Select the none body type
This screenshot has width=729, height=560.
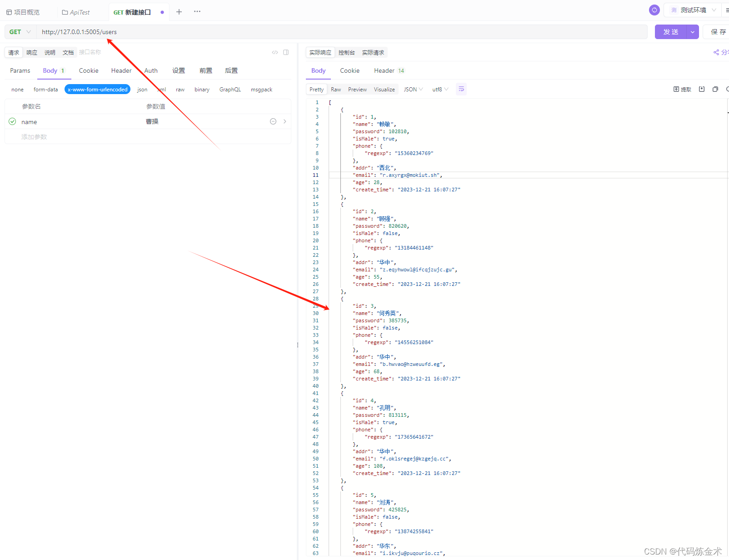click(x=17, y=90)
